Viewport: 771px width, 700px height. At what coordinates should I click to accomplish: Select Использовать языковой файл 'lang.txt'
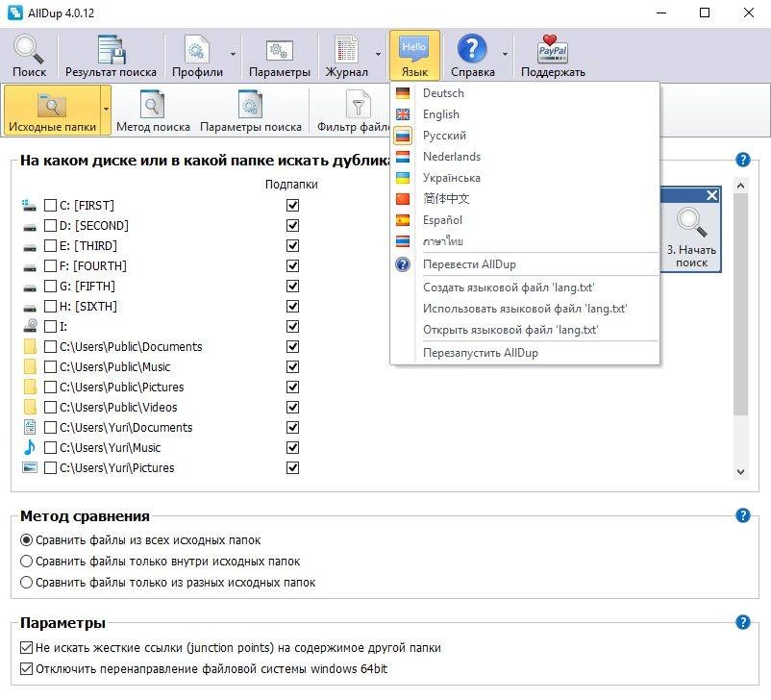(x=525, y=309)
